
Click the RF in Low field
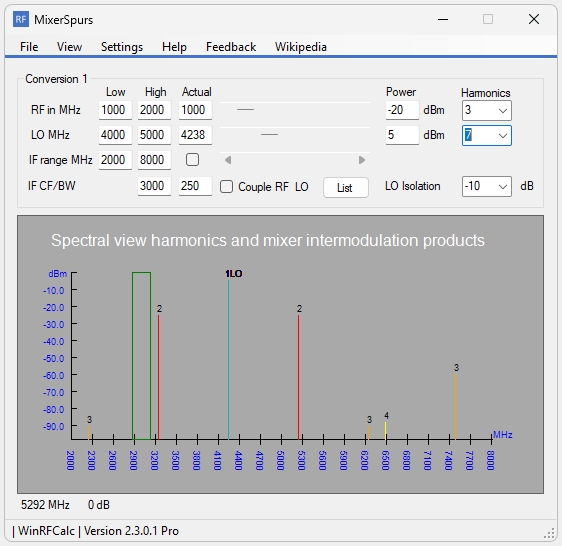tap(115, 110)
